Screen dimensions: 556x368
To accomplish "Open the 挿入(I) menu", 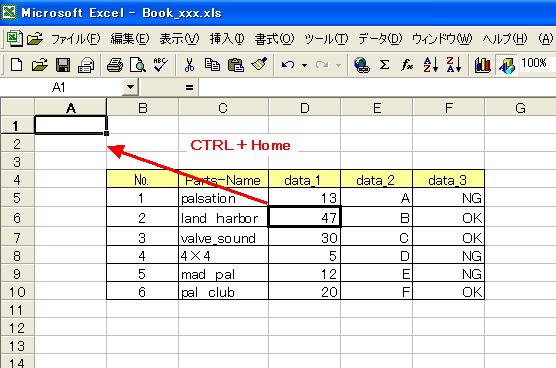I will point(227,39).
